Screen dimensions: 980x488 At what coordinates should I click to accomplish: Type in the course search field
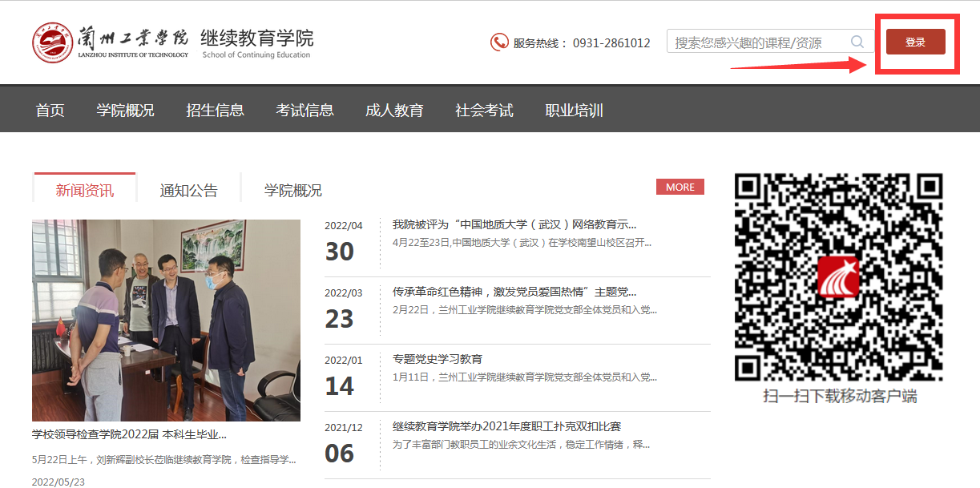click(757, 42)
